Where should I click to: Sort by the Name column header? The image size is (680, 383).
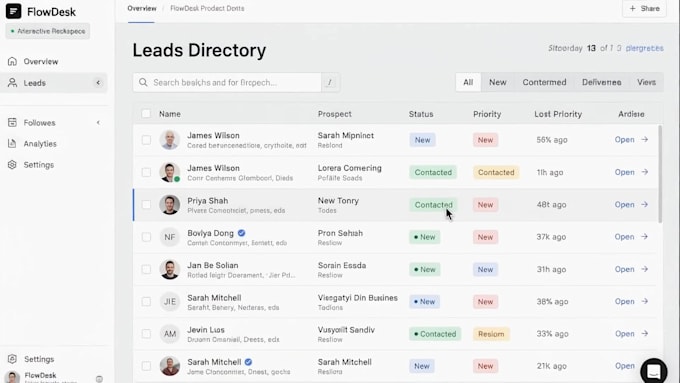tap(170, 114)
